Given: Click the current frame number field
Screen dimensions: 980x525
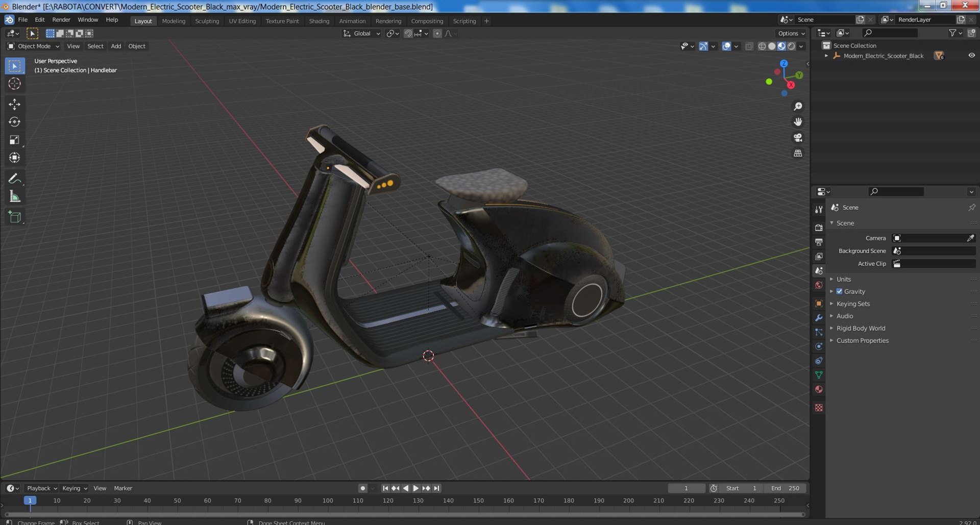Looking at the screenshot, I should [686, 488].
